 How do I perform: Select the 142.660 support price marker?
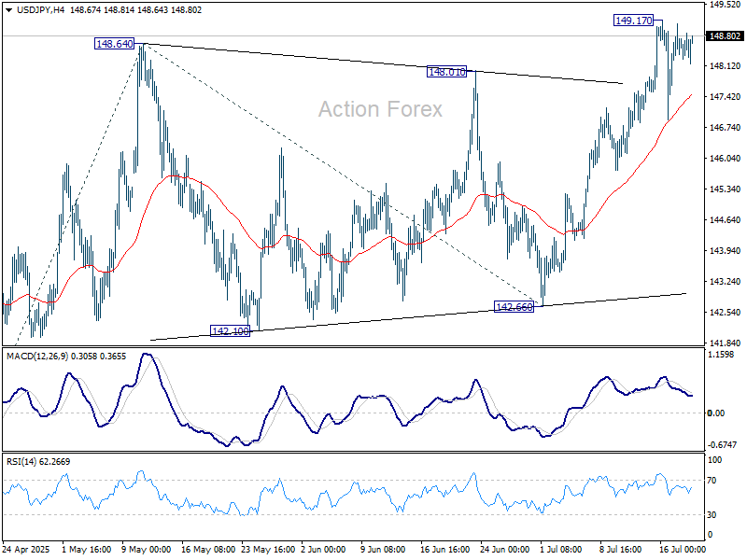pyautogui.click(x=513, y=305)
